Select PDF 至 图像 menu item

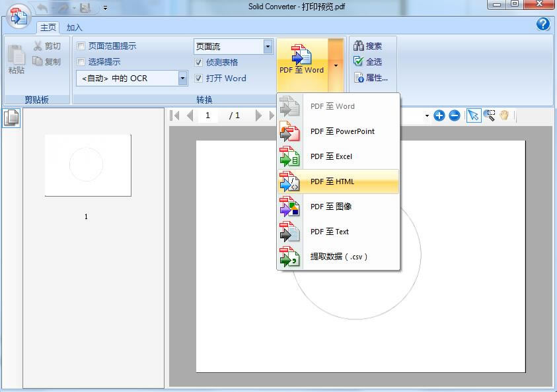[x=338, y=207]
